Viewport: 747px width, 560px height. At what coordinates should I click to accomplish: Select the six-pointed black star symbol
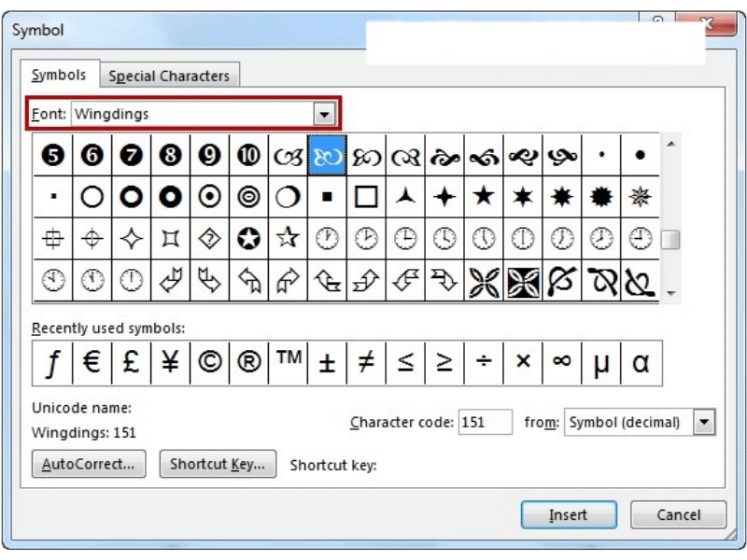(x=523, y=197)
